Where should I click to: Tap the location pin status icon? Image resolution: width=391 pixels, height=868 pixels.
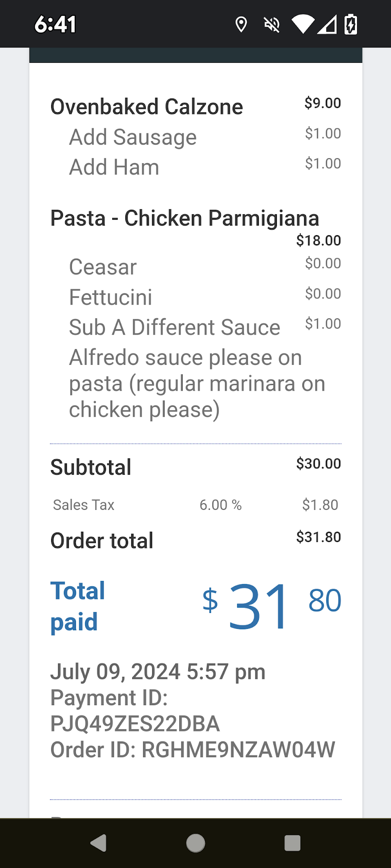(241, 24)
